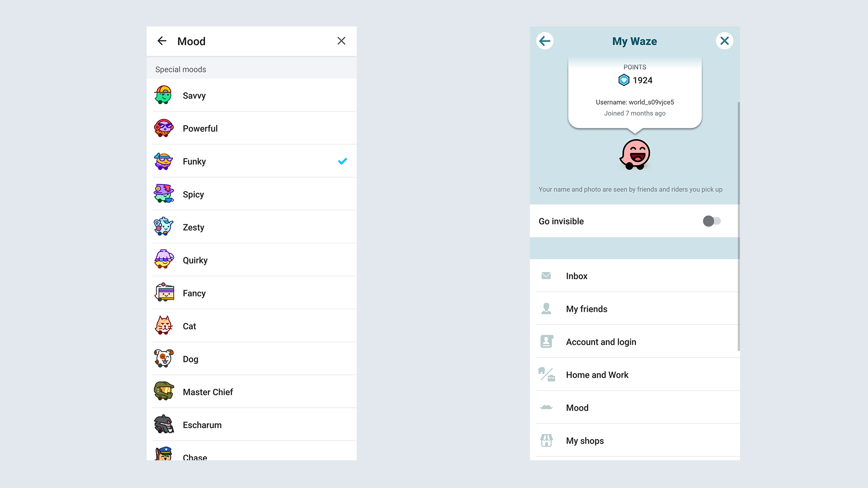Select the Fancy mood icon

(164, 292)
